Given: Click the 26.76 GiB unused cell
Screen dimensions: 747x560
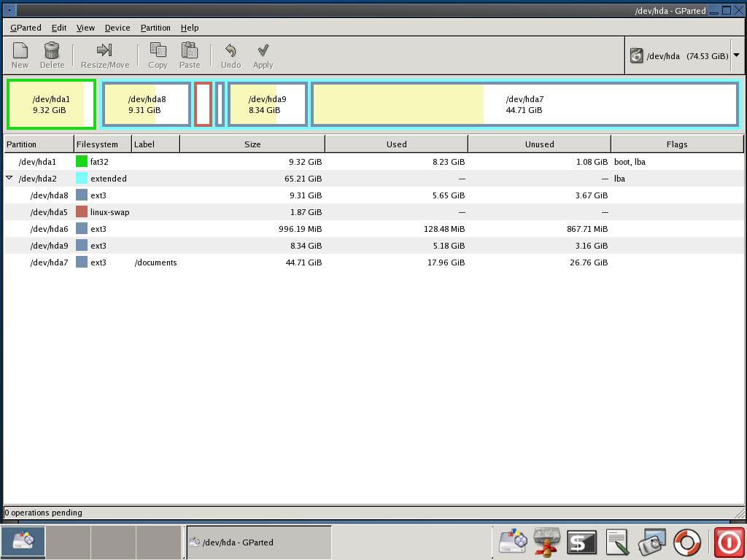Looking at the screenshot, I should (x=589, y=262).
